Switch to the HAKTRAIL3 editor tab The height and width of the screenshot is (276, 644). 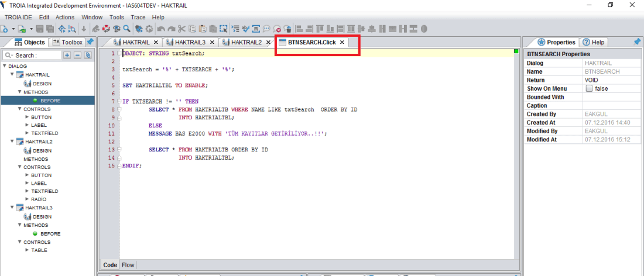click(x=190, y=42)
